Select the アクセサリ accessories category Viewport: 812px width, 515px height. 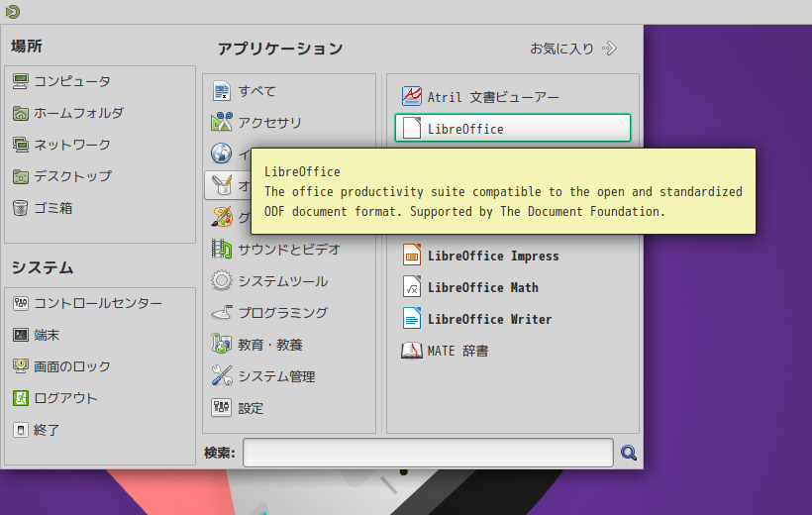point(256,123)
